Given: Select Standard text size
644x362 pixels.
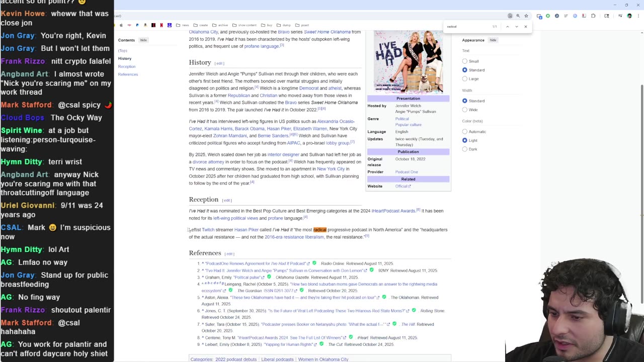Looking at the screenshot, I should (x=464, y=70).
